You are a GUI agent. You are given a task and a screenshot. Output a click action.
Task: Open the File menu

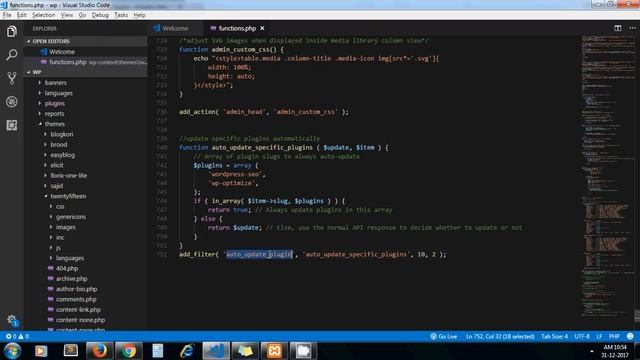[7, 15]
